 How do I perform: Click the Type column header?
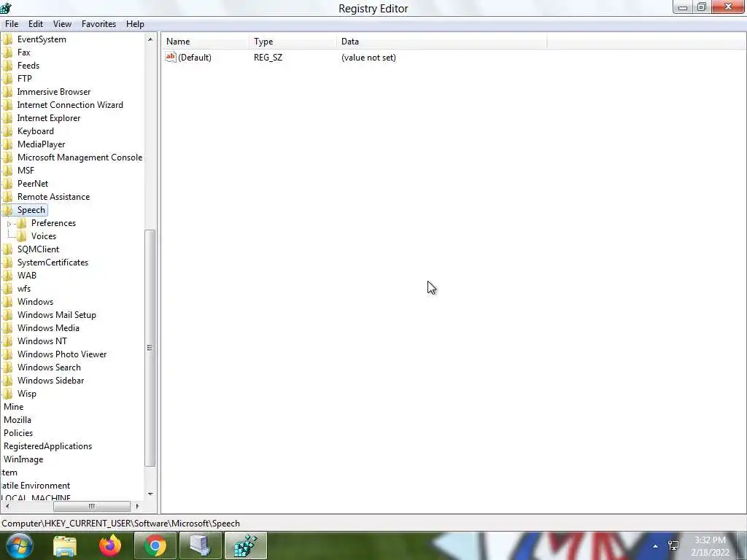[x=293, y=42]
